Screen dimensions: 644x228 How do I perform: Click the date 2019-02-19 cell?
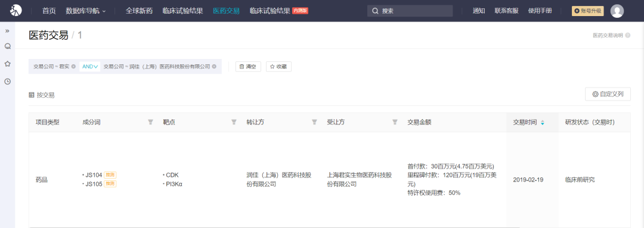click(x=528, y=180)
